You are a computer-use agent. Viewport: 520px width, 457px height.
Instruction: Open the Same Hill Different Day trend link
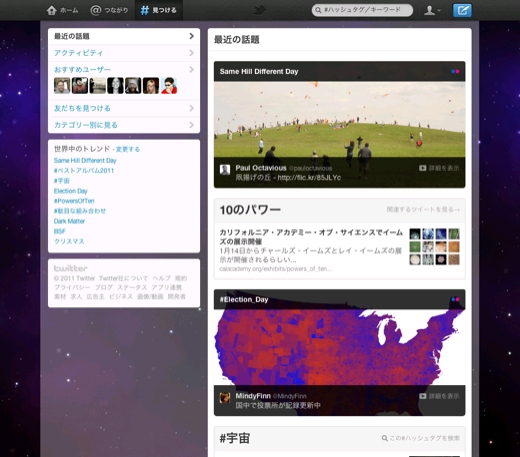[x=85, y=161]
